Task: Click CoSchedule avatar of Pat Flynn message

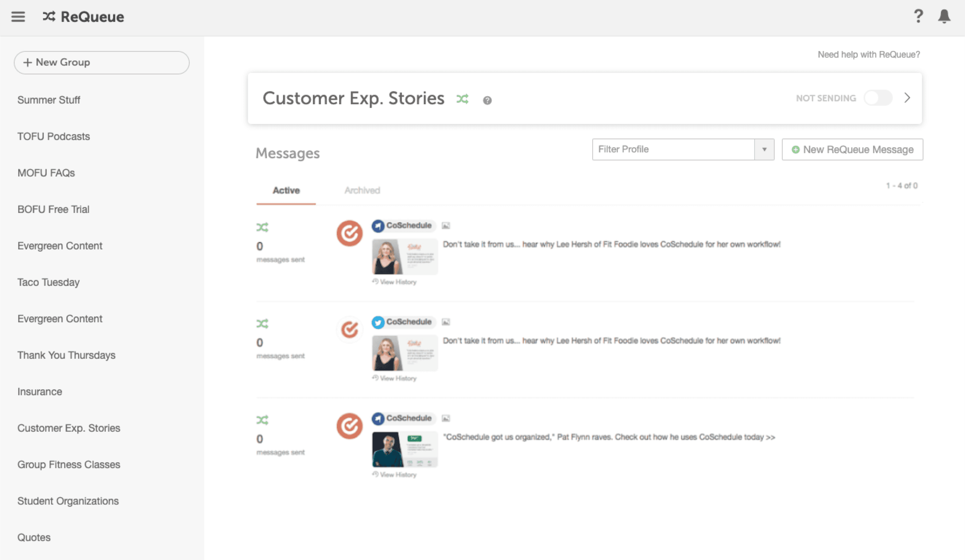Action: pyautogui.click(x=349, y=426)
